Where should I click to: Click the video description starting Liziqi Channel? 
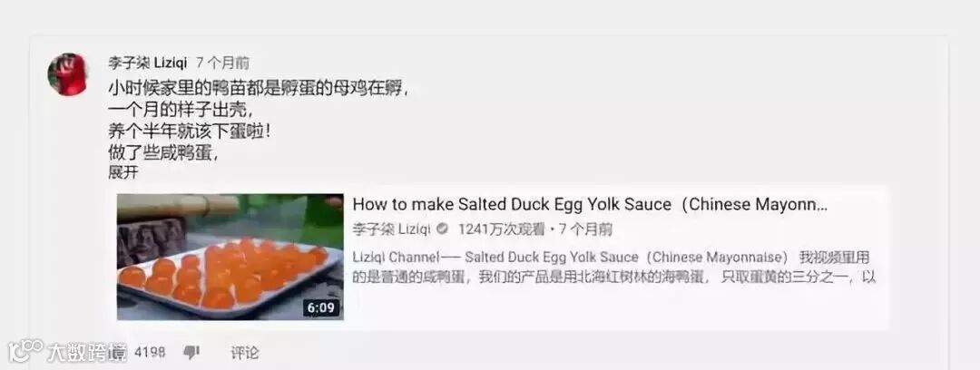[x=614, y=267]
